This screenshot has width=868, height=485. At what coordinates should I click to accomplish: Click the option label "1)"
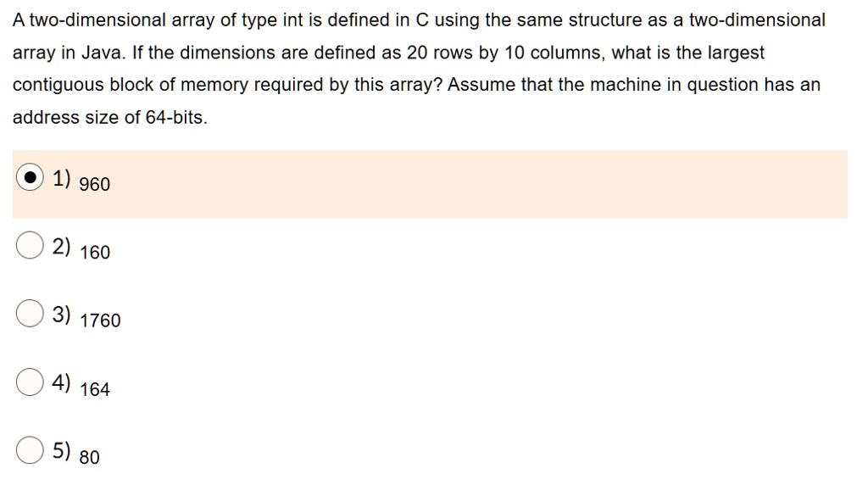coord(61,178)
